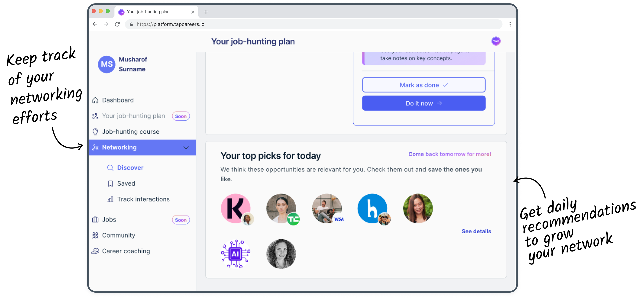Image resolution: width=644 pixels, height=298 pixels.
Task: Open the Dashboard home icon
Action: coord(95,100)
